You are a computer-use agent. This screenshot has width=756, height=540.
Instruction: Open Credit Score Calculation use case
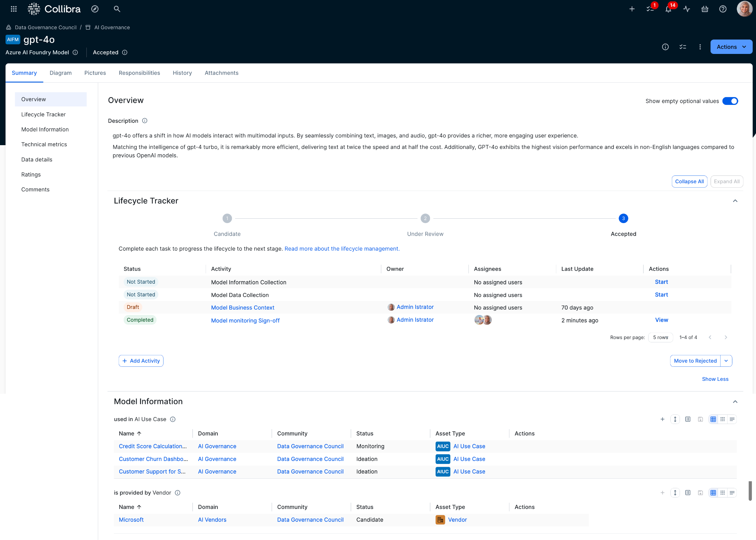(x=153, y=446)
